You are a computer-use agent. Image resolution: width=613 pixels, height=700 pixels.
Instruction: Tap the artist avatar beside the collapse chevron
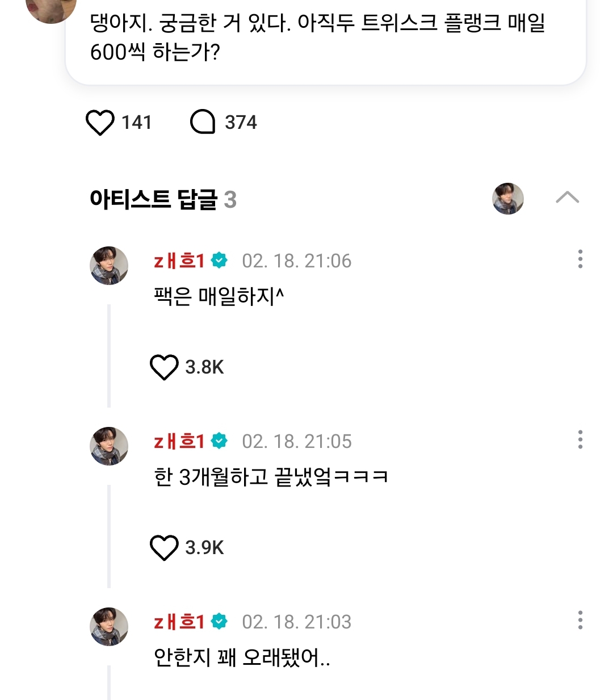point(507,199)
